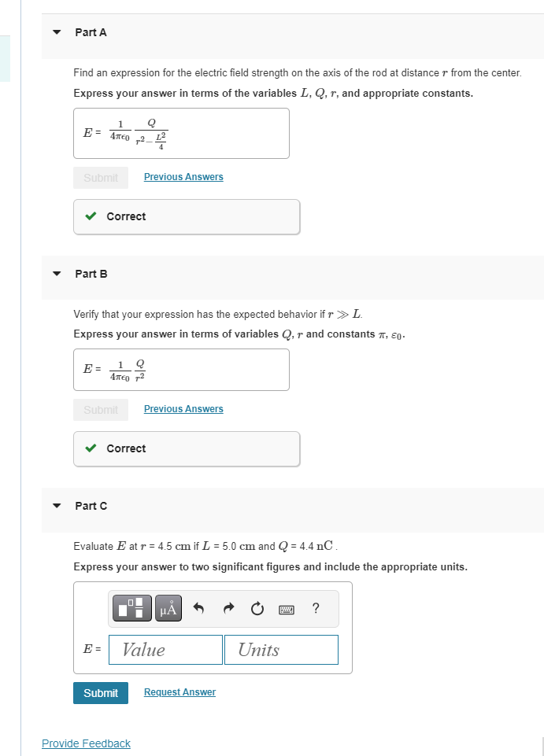Image resolution: width=544 pixels, height=756 pixels.
Task: Click the redo arrow in answer toolbar
Action: point(228,607)
